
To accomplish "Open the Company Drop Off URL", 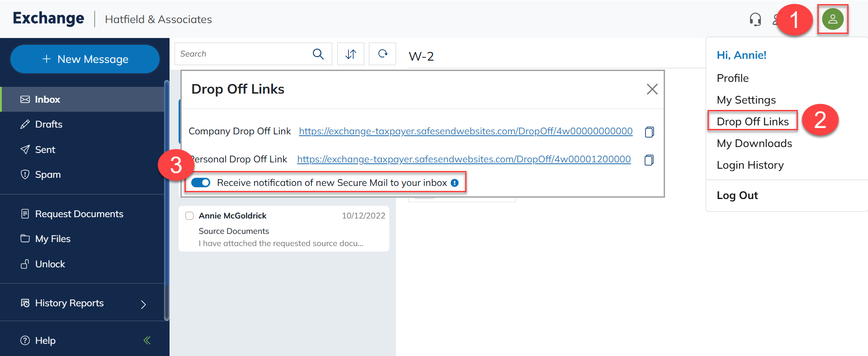I will (466, 131).
